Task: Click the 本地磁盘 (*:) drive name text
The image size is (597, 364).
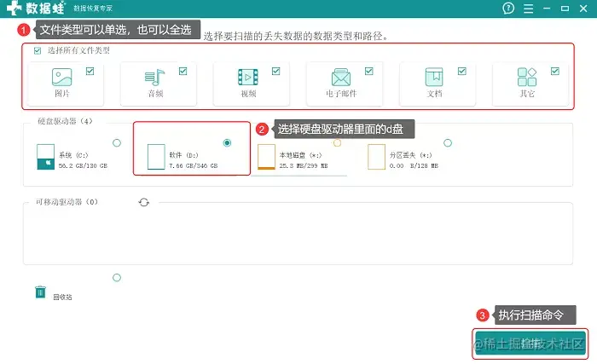Action: tap(301, 155)
